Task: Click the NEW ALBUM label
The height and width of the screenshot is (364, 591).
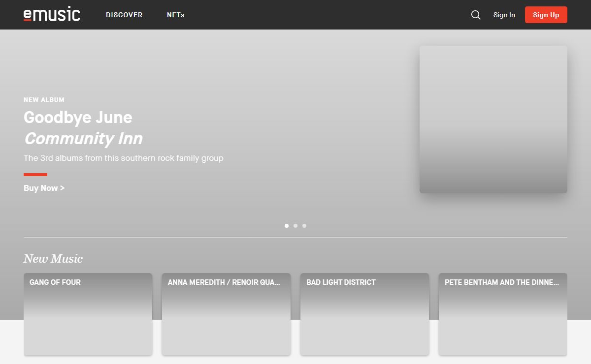Action: [x=44, y=100]
